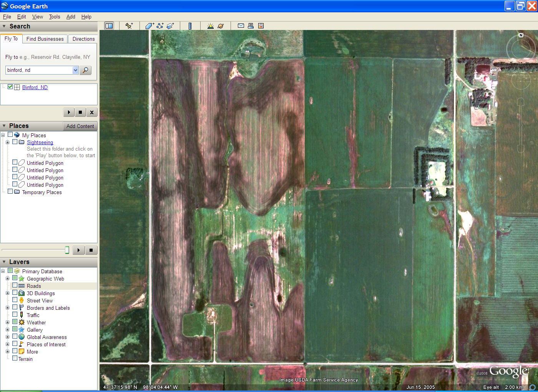Screen dimensions: 538x392
Task: Click the Sightseeing folder icon
Action: coord(22,142)
